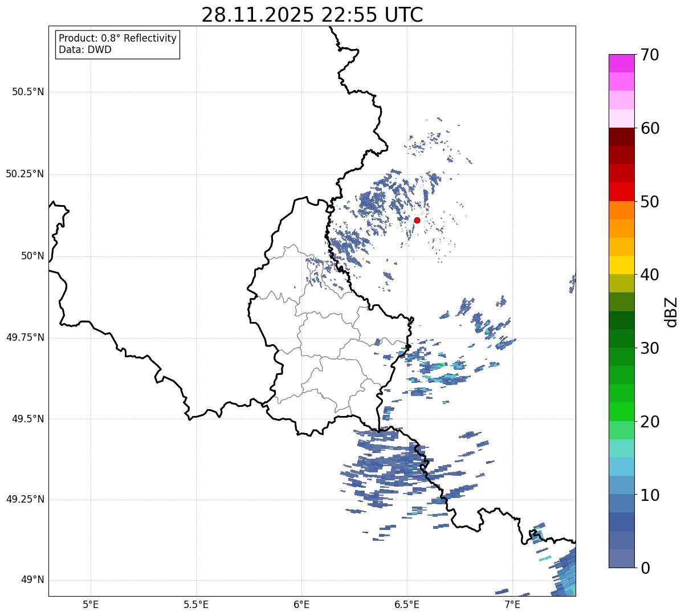The width and height of the screenshot is (685, 616).
Task: Click the yellow colorbar segment above 40
Action: coord(621,265)
